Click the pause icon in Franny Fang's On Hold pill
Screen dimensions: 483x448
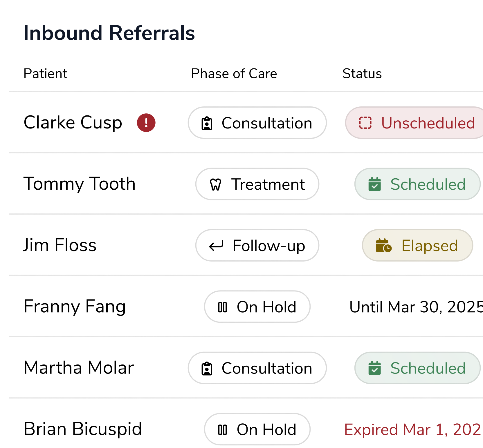[x=223, y=307]
